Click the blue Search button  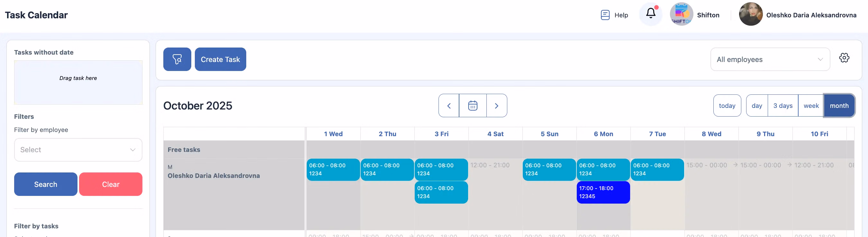click(x=45, y=184)
